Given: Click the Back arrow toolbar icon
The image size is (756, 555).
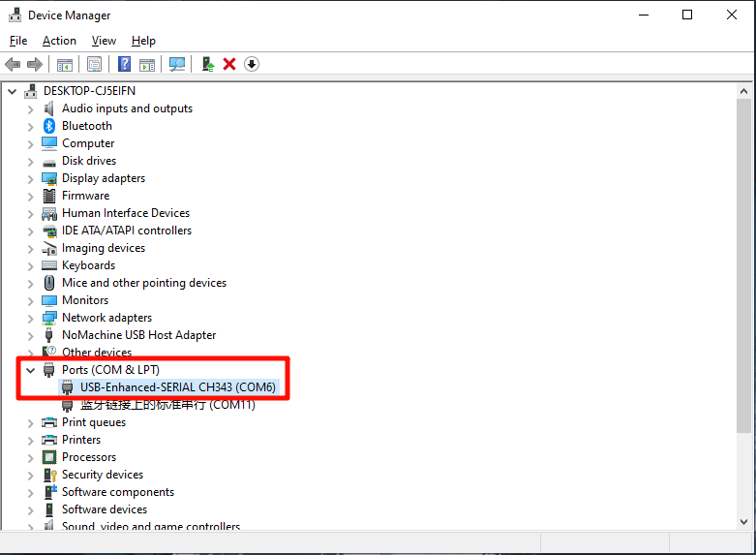Looking at the screenshot, I should point(13,64).
